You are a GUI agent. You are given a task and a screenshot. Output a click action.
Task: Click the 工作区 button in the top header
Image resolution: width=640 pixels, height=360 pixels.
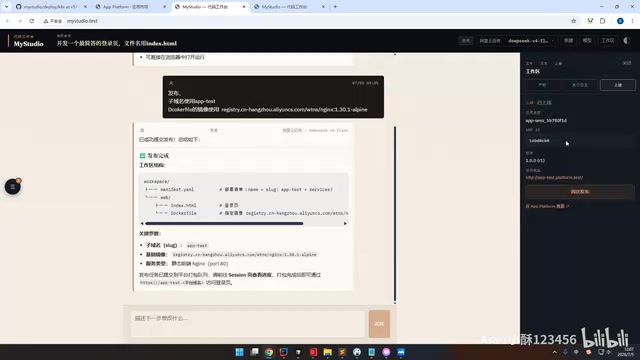[608, 40]
